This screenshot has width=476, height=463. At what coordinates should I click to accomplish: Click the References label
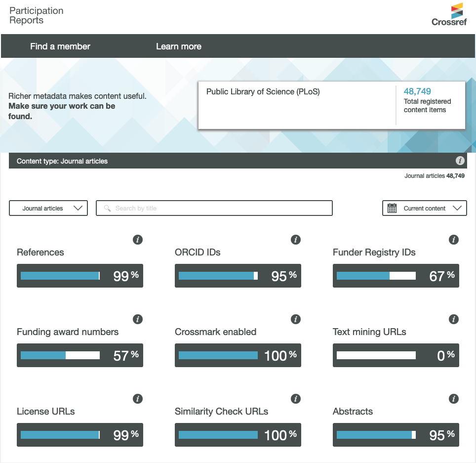40,252
